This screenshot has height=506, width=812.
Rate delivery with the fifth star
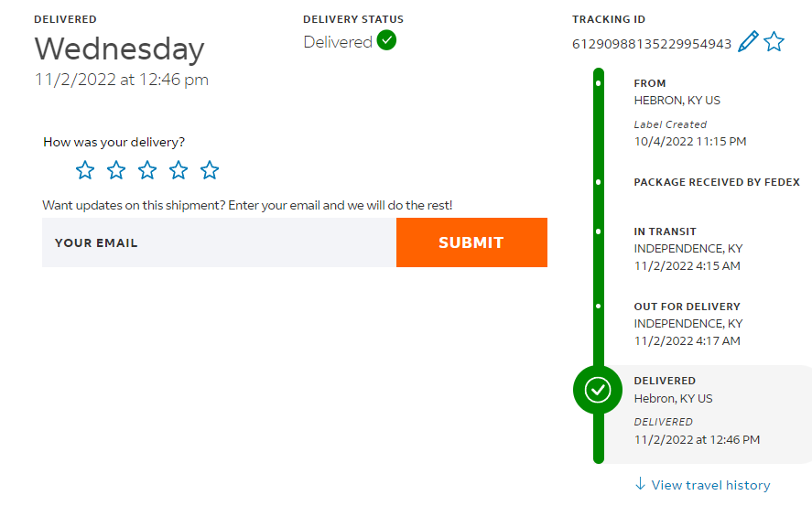click(x=210, y=170)
